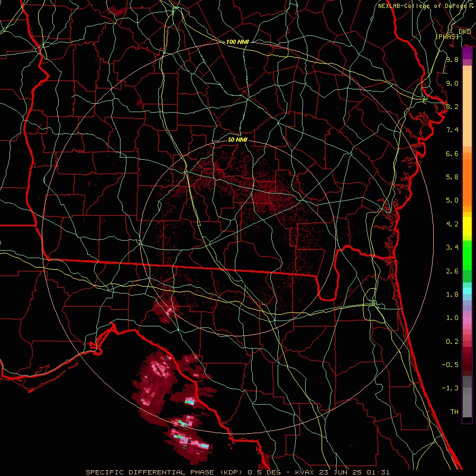This screenshot has height=476, width=476.
Task: Click the 50 NMI range ring label
Action: [x=237, y=140]
